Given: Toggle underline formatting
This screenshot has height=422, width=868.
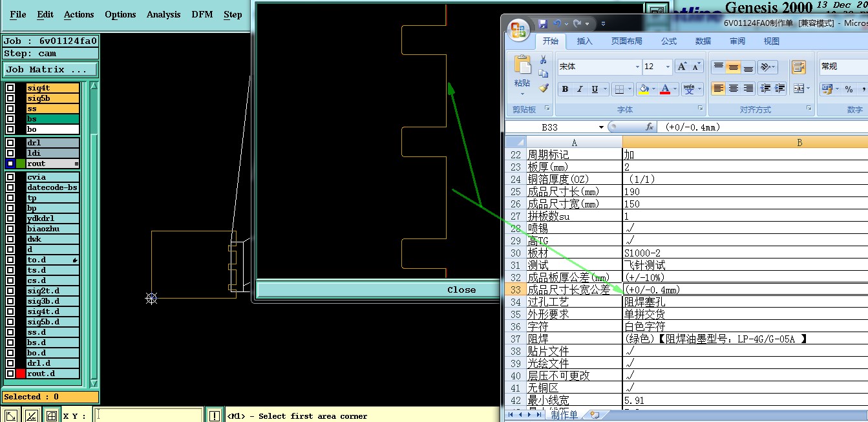Looking at the screenshot, I should (x=595, y=89).
